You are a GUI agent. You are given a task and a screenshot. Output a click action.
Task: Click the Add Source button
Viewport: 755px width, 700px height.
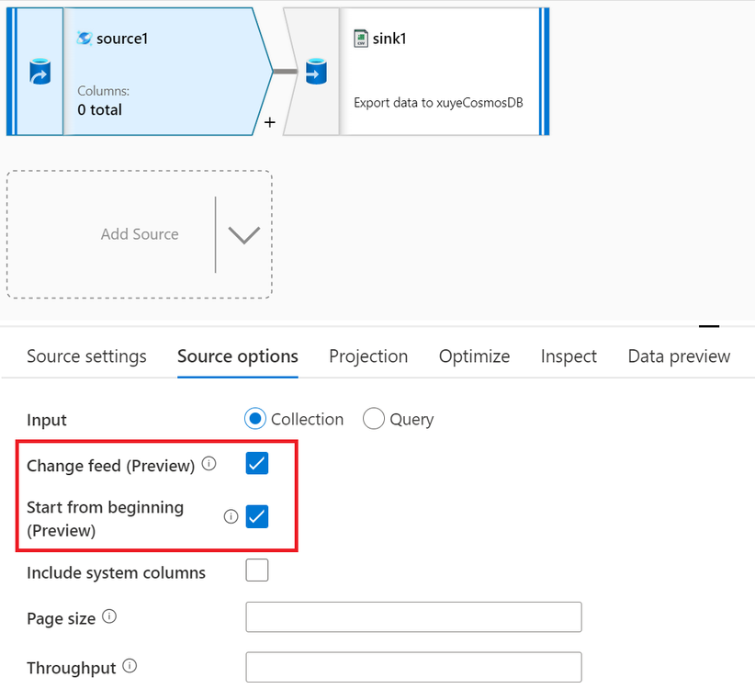(140, 234)
